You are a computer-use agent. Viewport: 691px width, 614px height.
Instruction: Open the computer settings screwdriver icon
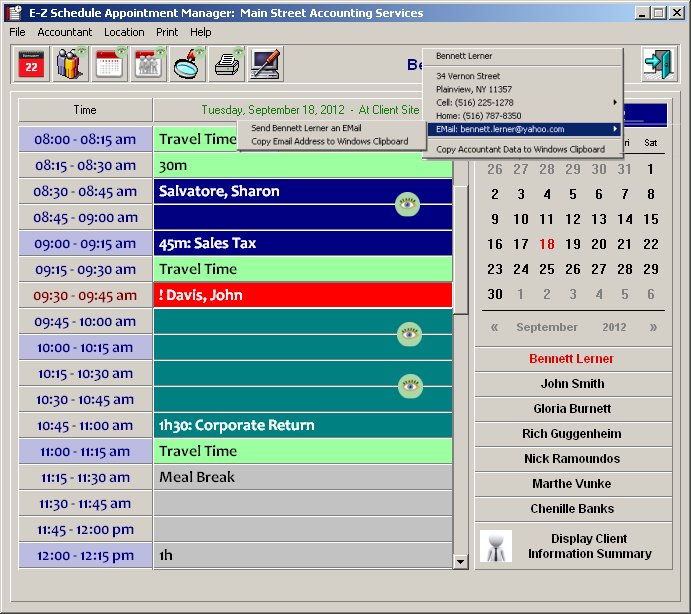click(266, 65)
